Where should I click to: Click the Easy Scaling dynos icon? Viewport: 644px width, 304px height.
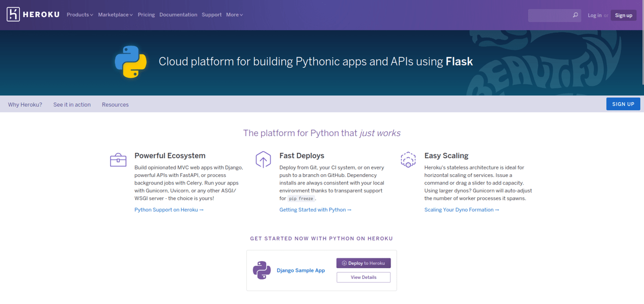[408, 159]
